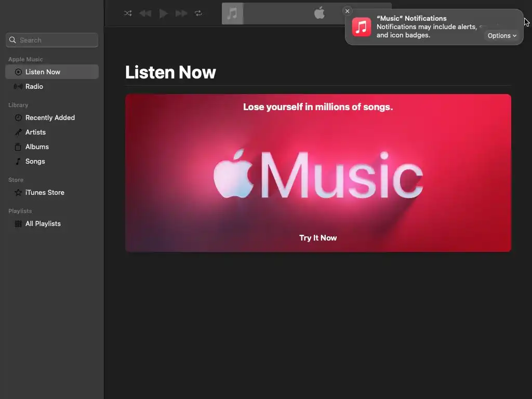The image size is (532, 399).
Task: Click the All Playlists grid icon
Action: pos(18,224)
